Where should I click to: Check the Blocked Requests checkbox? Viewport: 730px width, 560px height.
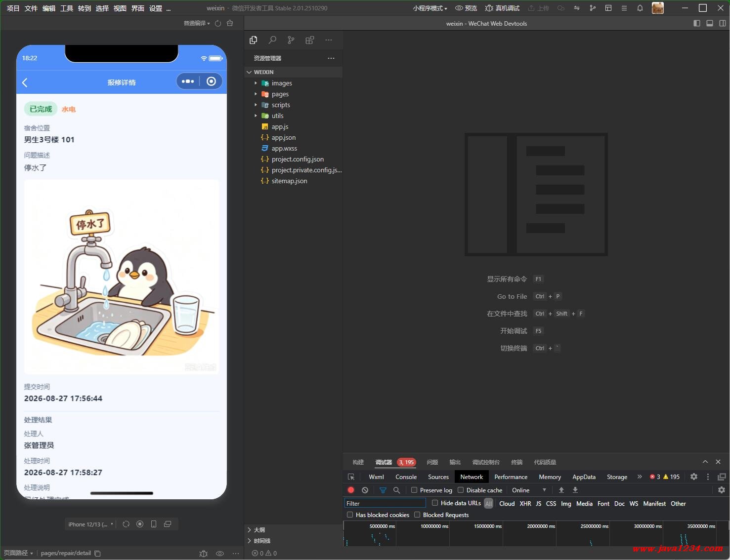click(x=417, y=515)
